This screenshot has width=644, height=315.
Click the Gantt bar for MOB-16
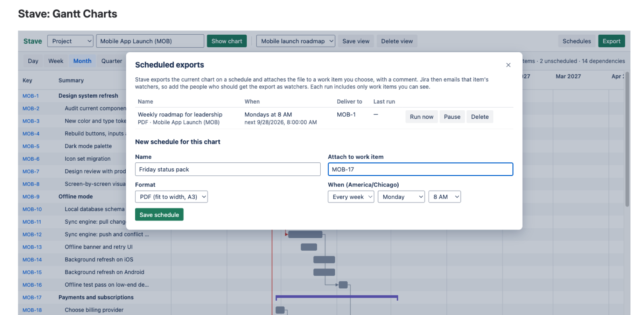coord(343,285)
